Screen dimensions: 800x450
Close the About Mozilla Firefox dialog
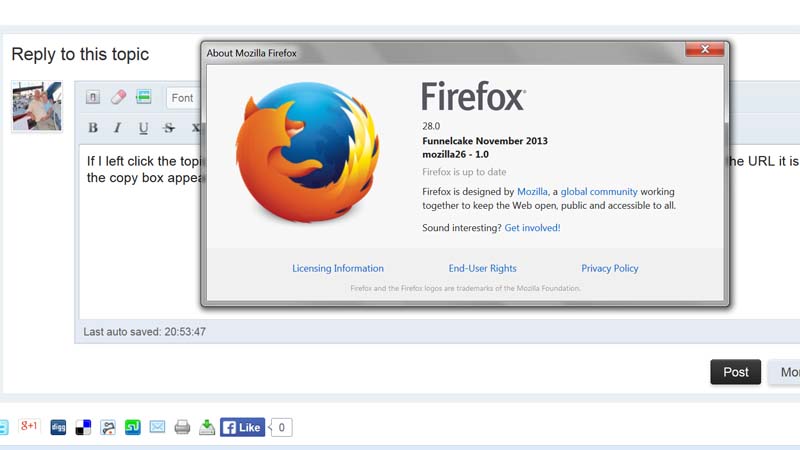coord(705,49)
